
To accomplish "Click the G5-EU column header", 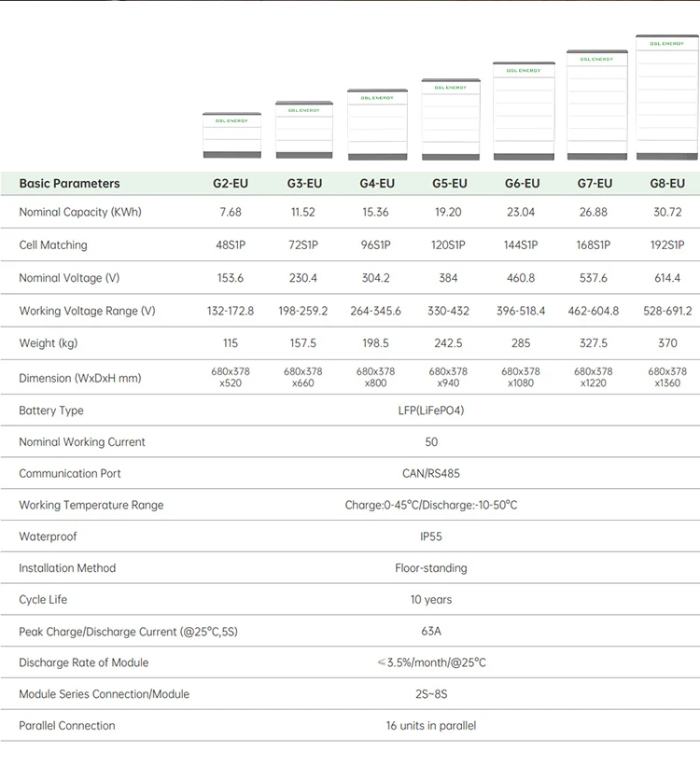I will tap(449, 184).
